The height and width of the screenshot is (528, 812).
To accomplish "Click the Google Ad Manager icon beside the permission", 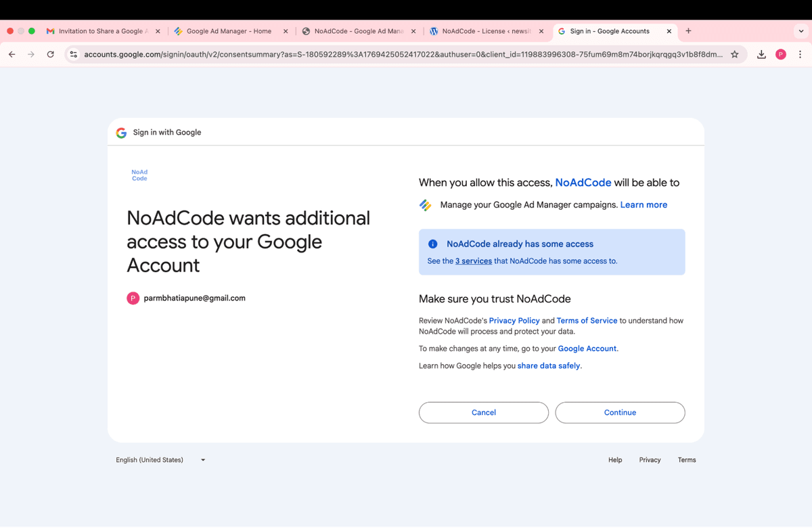I will tap(426, 204).
